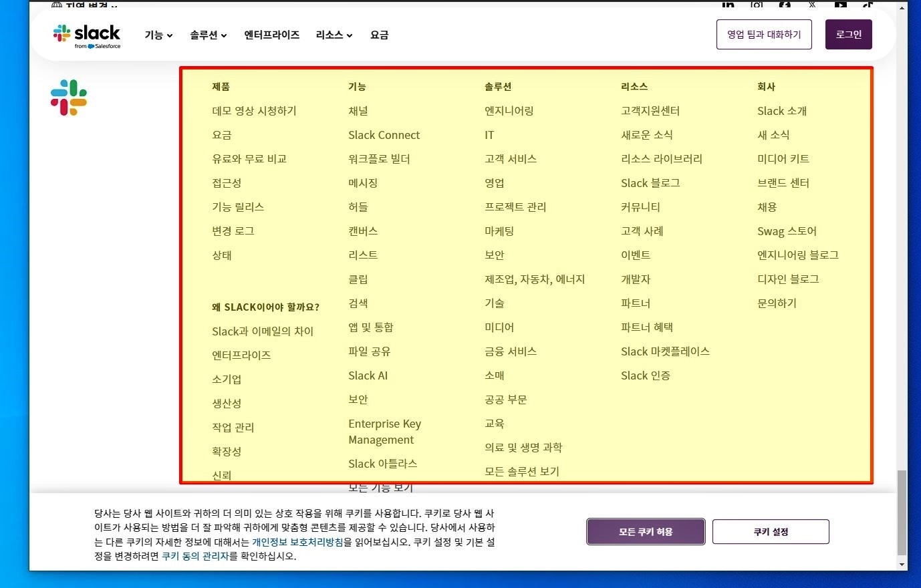Open 제조업, 자동차, 에너지 link
Screen dimensions: 921x588
pyautogui.click(x=535, y=279)
